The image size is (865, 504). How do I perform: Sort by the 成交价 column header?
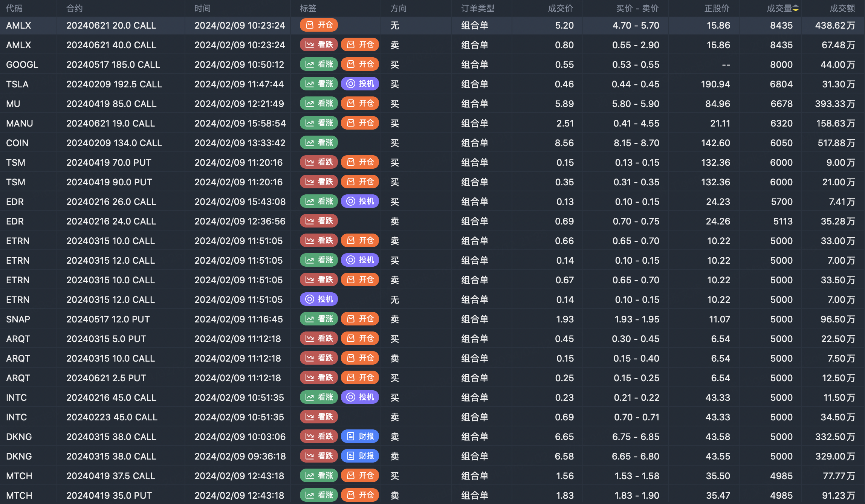pos(560,8)
